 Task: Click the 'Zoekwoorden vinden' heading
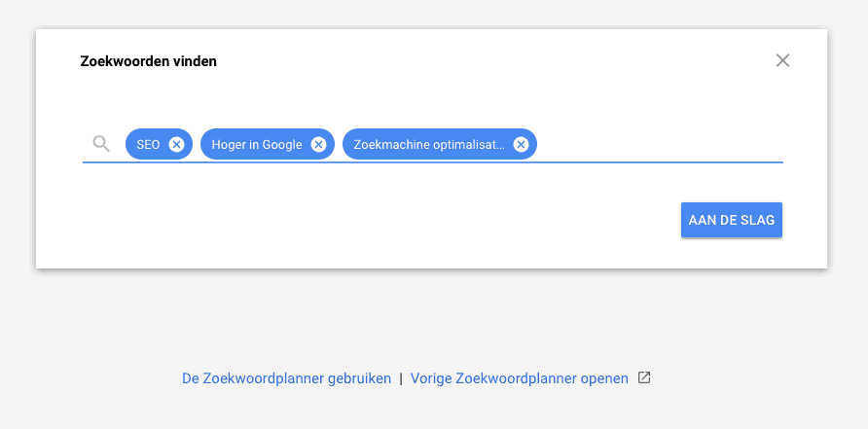tap(148, 61)
